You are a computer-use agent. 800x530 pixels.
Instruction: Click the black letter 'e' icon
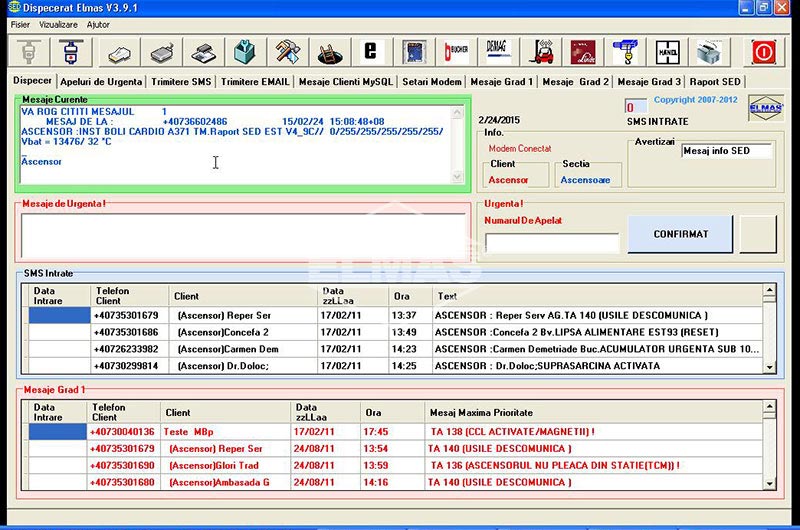371,52
